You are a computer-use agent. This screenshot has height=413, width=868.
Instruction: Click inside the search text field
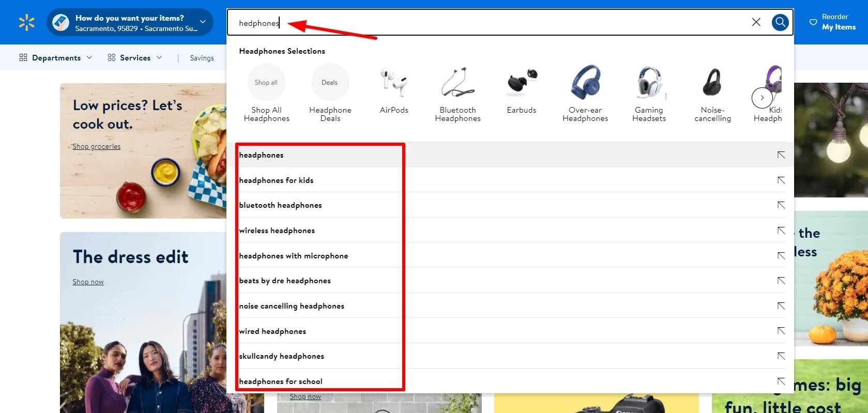point(465,23)
